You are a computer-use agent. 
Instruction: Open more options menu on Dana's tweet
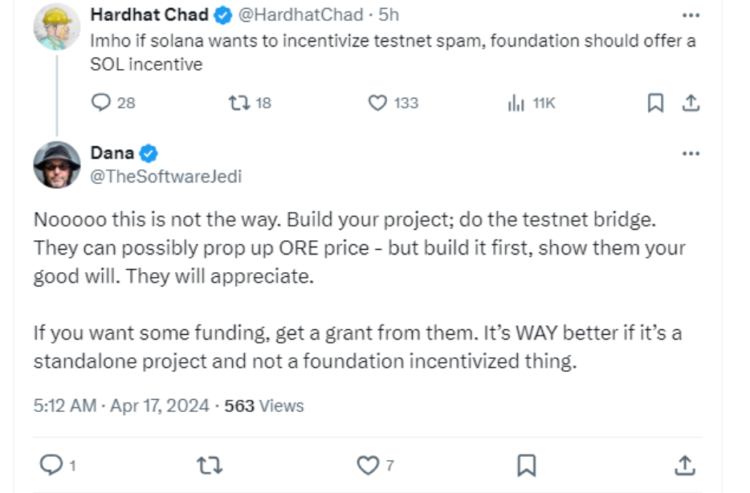point(690,153)
